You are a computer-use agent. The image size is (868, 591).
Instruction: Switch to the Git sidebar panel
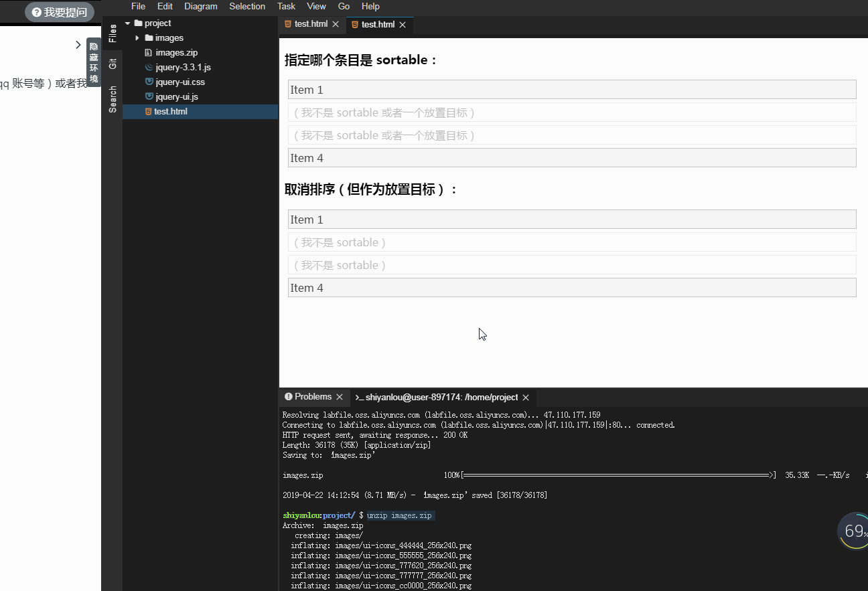coord(112,64)
